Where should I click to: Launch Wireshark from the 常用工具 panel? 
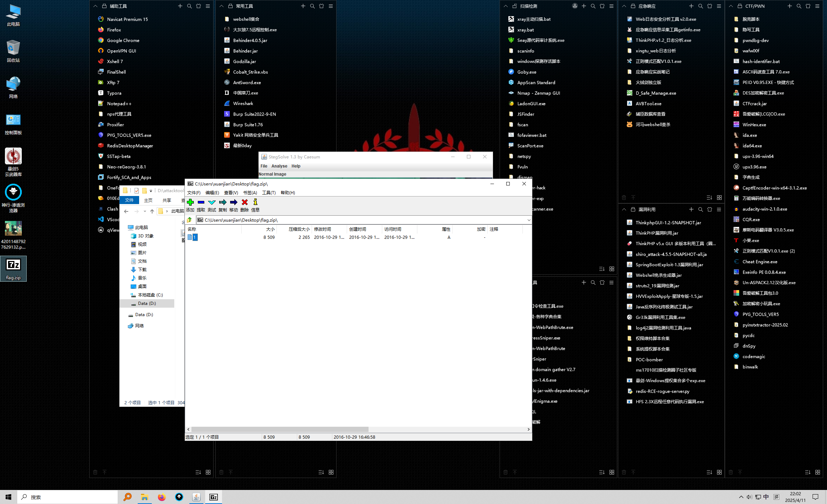[243, 103]
